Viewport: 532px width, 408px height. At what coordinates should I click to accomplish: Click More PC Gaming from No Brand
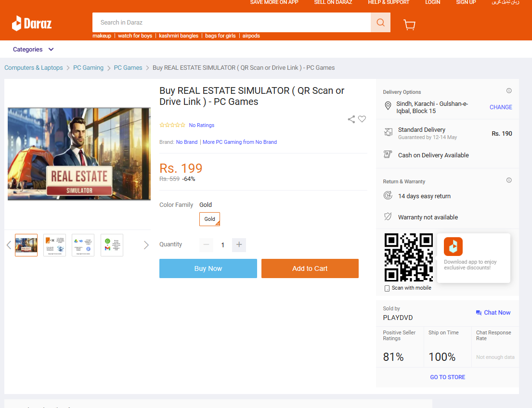click(x=240, y=142)
